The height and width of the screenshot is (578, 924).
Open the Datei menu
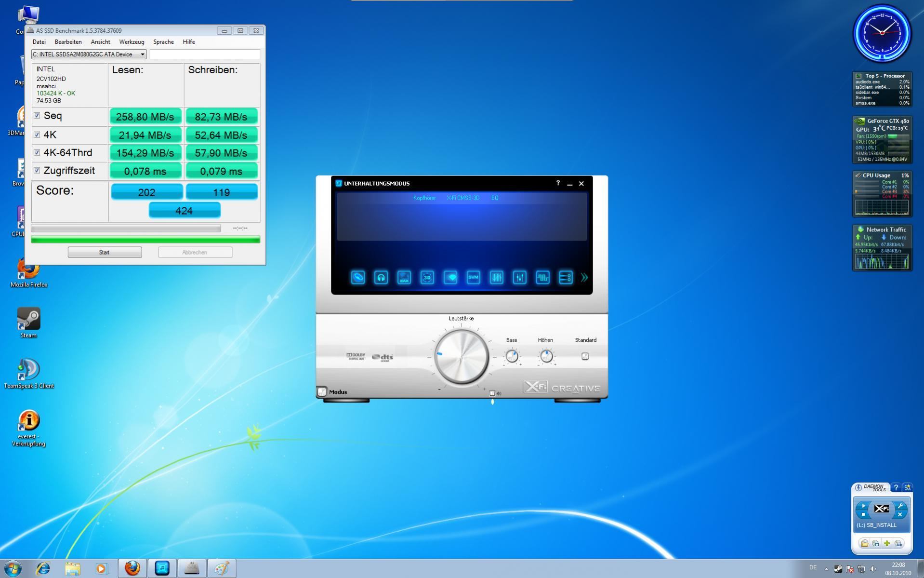(39, 42)
